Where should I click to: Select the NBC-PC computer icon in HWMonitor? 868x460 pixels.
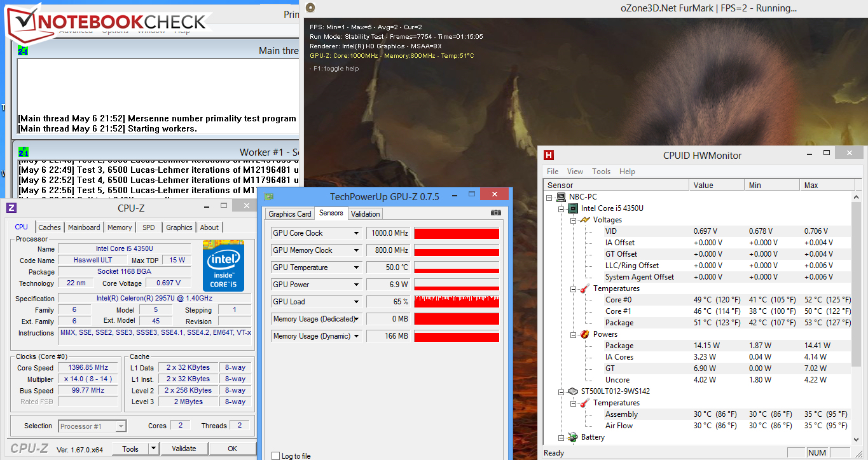click(561, 197)
